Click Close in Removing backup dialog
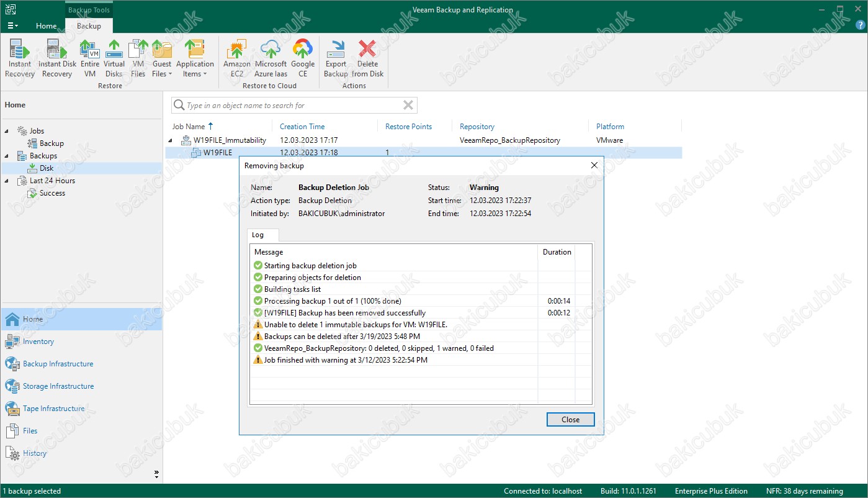The image size is (868, 498). point(570,420)
